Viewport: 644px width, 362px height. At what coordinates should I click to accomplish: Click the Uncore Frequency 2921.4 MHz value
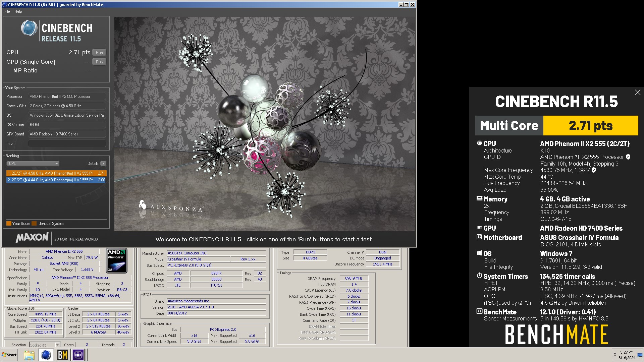(x=383, y=264)
